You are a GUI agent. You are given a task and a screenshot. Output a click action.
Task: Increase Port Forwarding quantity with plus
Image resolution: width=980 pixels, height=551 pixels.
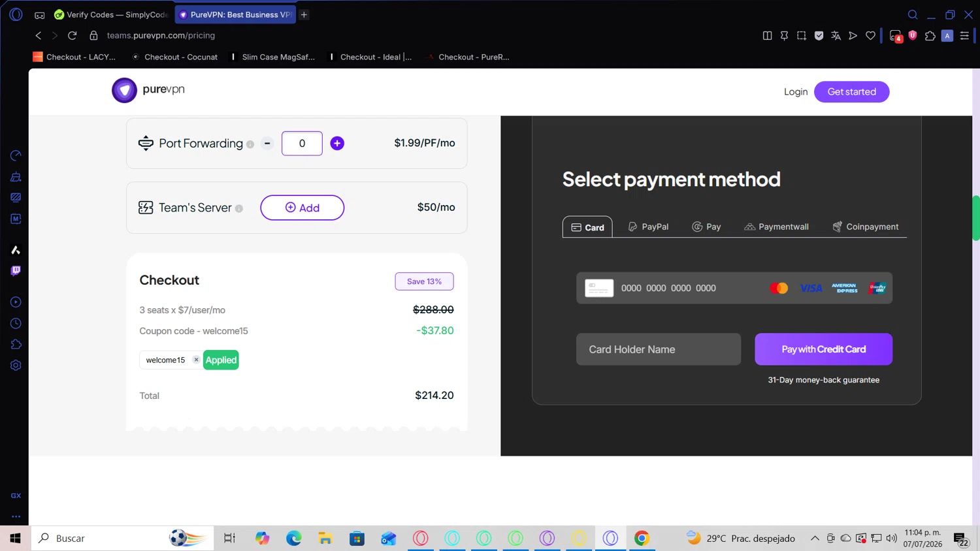337,143
